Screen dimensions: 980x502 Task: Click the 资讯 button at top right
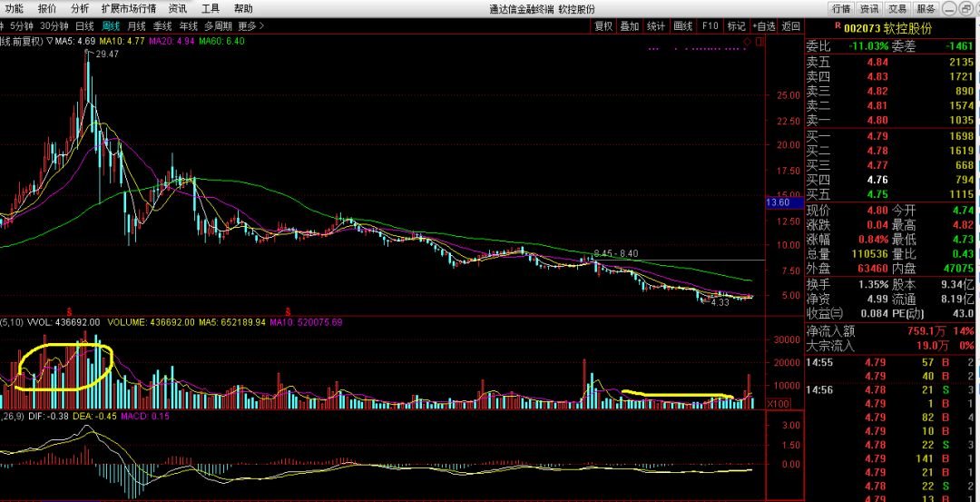869,9
